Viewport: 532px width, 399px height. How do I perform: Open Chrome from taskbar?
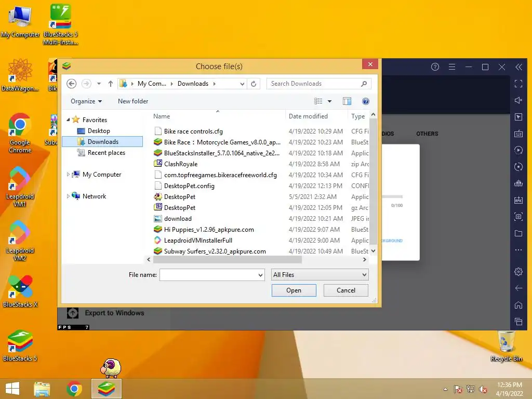point(74,389)
